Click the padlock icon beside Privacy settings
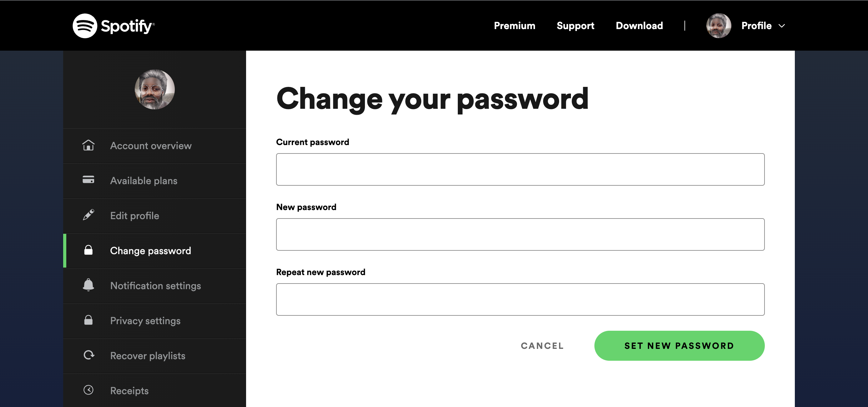Screen dimensions: 868x407 [x=88, y=320]
